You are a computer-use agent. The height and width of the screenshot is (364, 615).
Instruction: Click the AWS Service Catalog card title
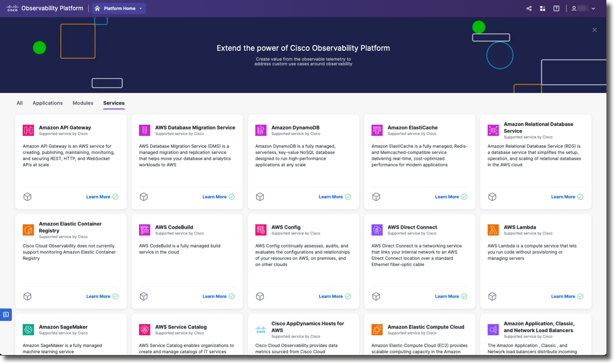(x=181, y=327)
